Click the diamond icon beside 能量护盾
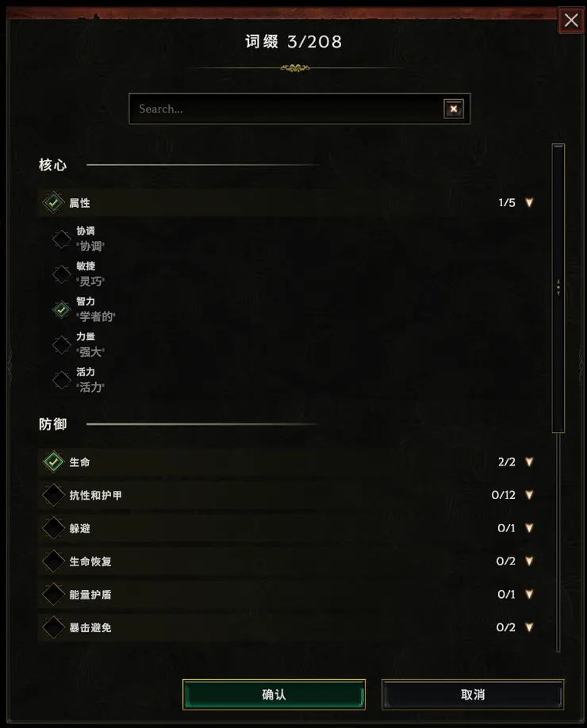Screen dimensions: 587x728 coord(53,594)
